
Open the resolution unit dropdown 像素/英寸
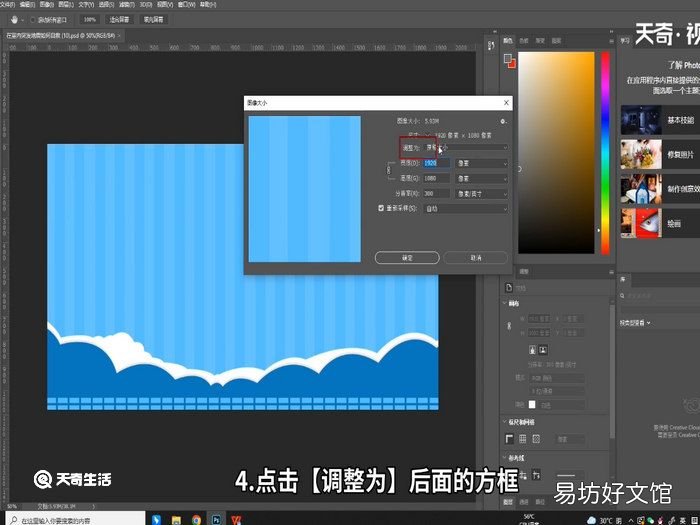[481, 194]
